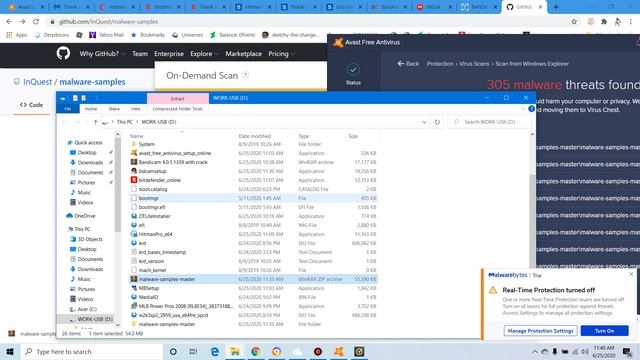Close the Malwarebytes notification popup
Screen dimensions: 640x360
[x=631, y=274]
